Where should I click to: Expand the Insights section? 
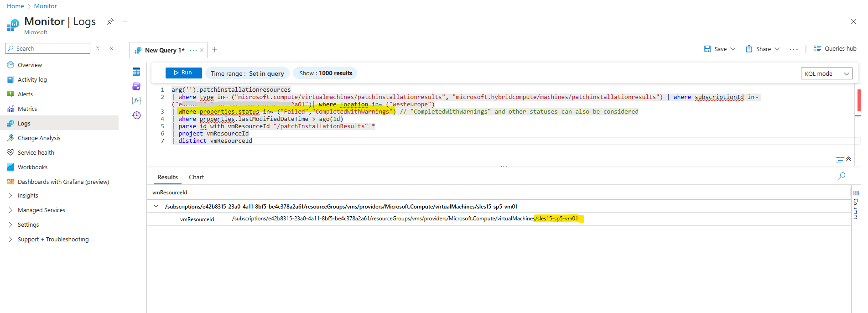pyautogui.click(x=10, y=196)
